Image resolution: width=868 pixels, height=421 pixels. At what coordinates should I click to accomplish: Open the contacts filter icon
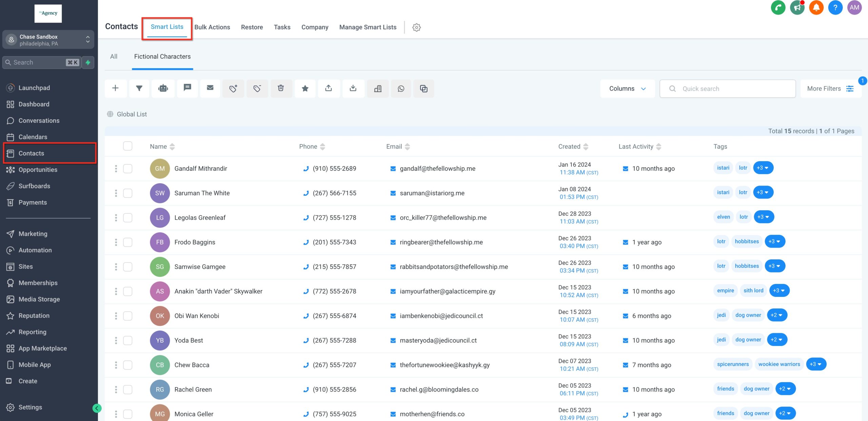pyautogui.click(x=139, y=88)
